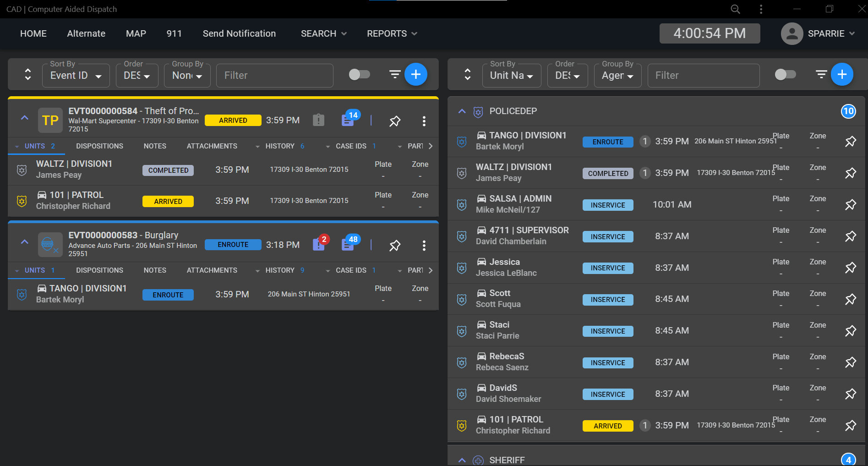Open more options for EVT0000000584
The width and height of the screenshot is (868, 466).
coord(424,121)
